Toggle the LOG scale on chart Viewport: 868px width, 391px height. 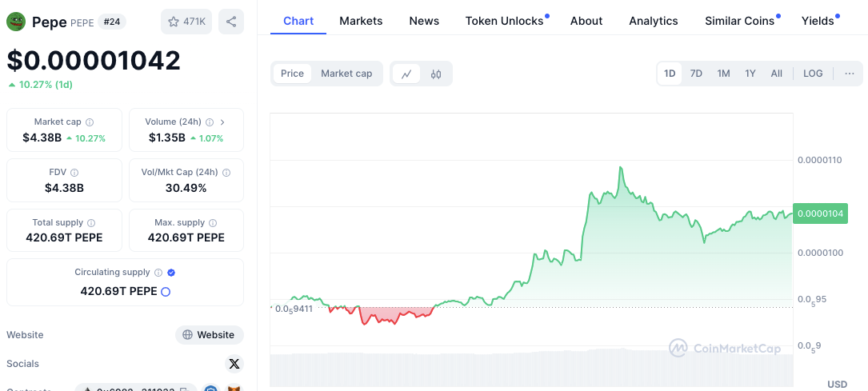813,74
